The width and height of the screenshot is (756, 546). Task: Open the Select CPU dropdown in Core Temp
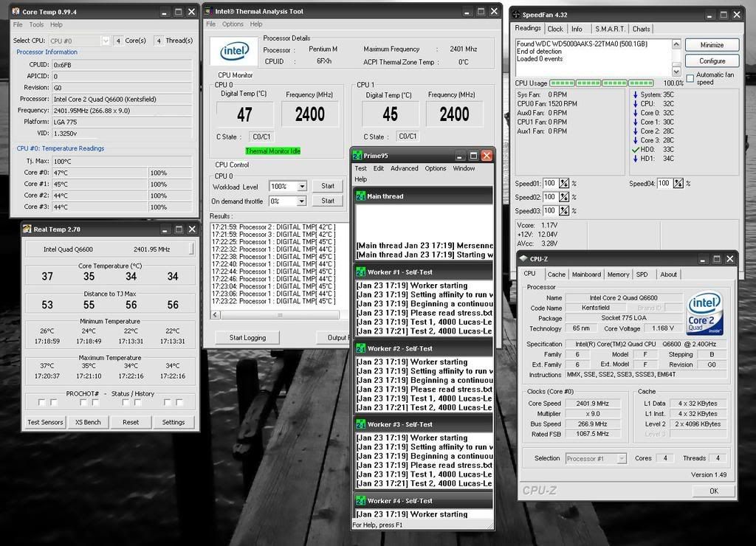pos(105,41)
